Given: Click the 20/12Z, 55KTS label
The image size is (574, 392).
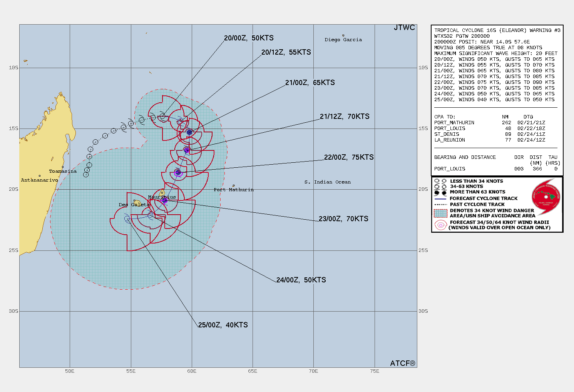Looking at the screenshot, I should pyautogui.click(x=286, y=52).
